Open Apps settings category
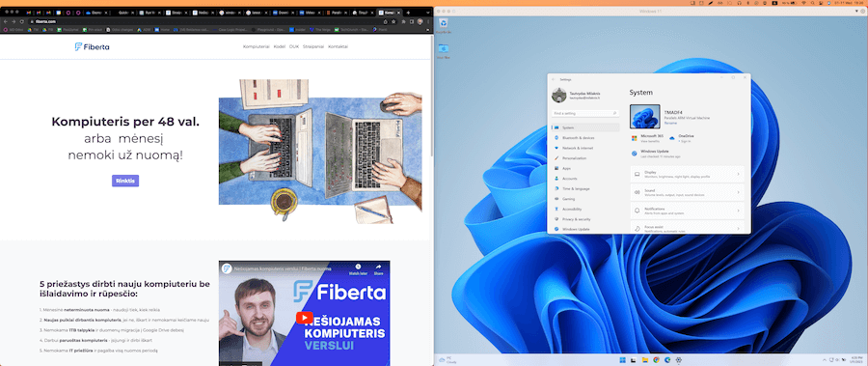868x366 pixels. pyautogui.click(x=585, y=168)
